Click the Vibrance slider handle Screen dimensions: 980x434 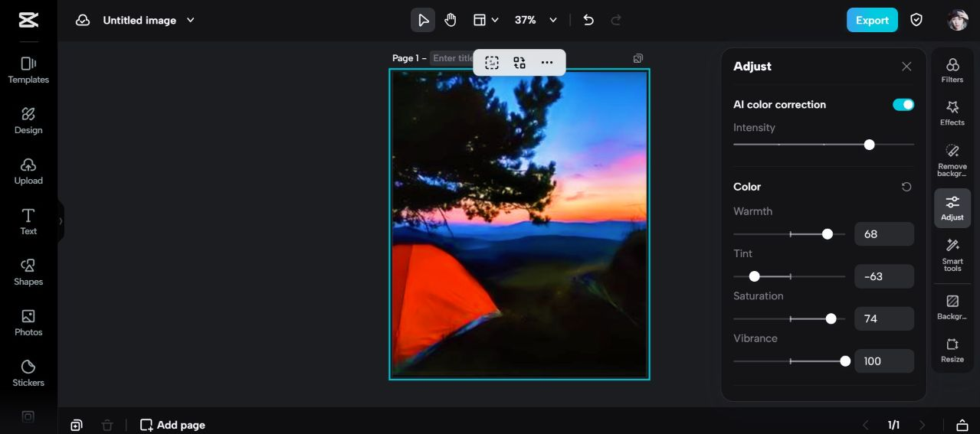point(845,361)
